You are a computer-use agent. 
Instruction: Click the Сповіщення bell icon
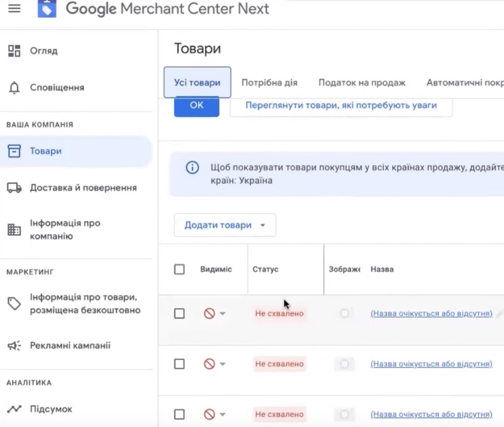coord(14,88)
